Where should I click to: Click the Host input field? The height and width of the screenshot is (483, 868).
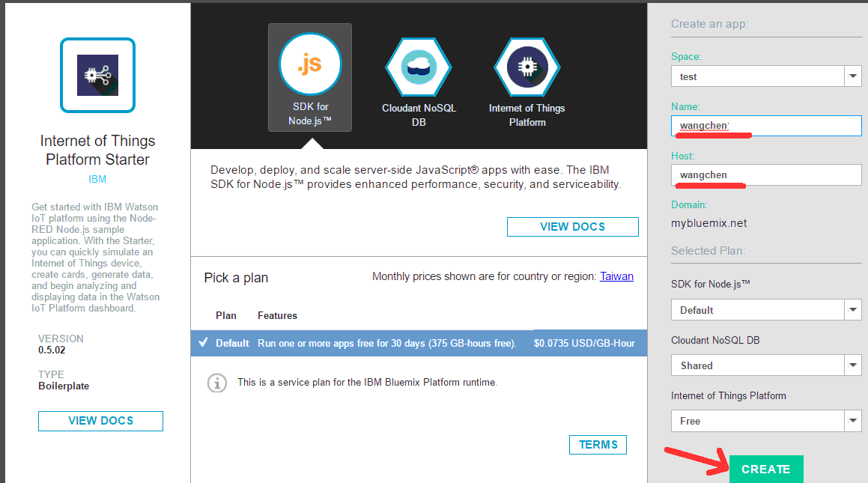766,174
